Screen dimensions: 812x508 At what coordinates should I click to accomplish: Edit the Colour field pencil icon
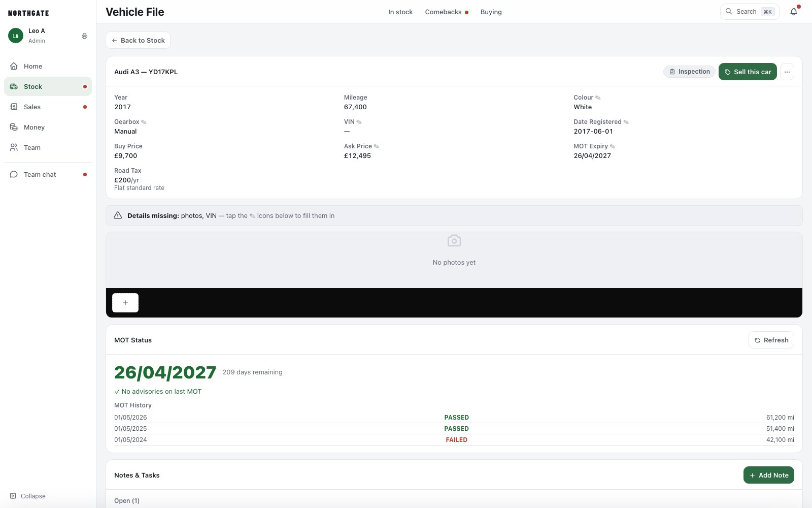[598, 98]
